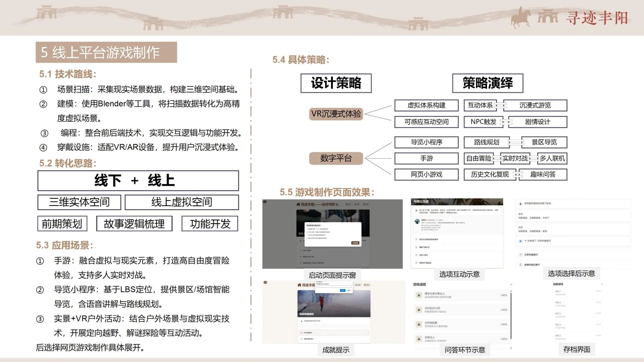Click the 启动页面提示窗 screenshot thumbnail

[x=332, y=234]
